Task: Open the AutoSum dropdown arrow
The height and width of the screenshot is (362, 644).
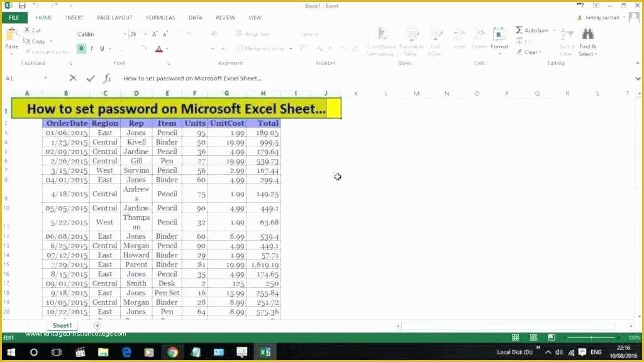Action: click(554, 30)
